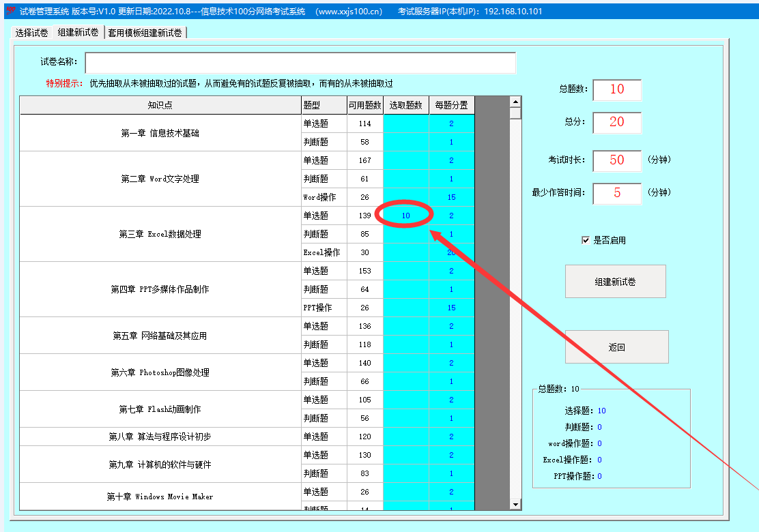
Task: Click 可用题数 value 139
Action: [365, 216]
